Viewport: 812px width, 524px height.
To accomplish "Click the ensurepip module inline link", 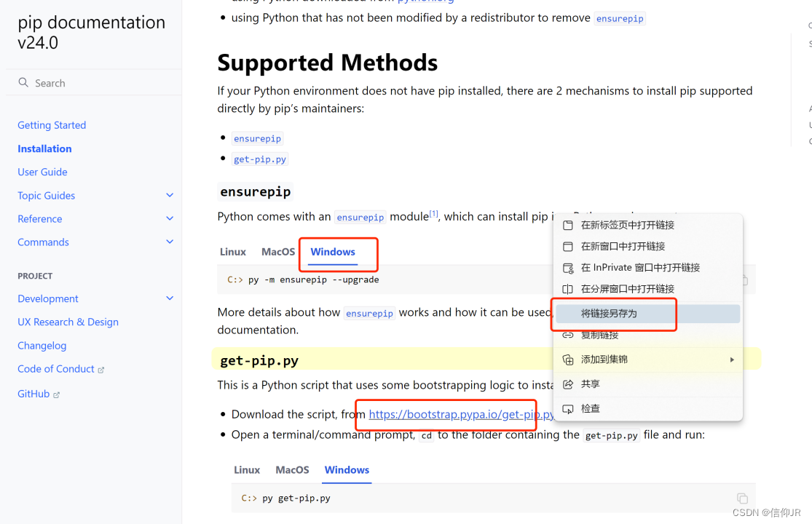I will 360,218.
